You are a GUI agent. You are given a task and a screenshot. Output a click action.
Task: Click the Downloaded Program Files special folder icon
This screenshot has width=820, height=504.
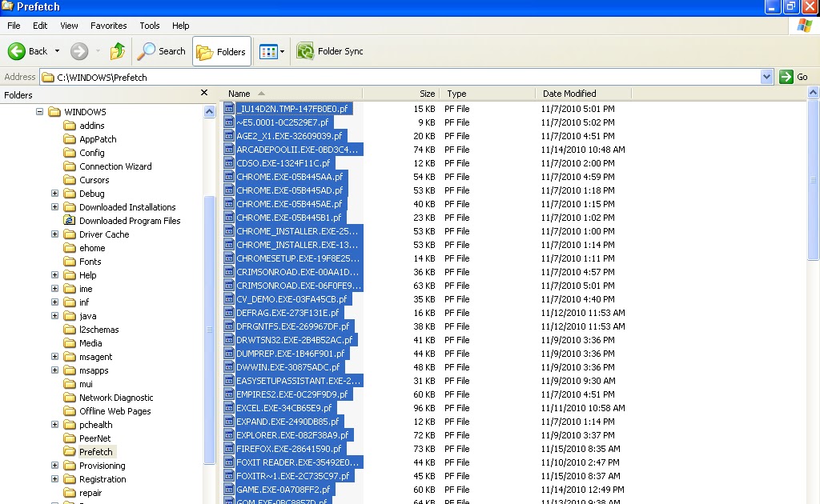70,221
